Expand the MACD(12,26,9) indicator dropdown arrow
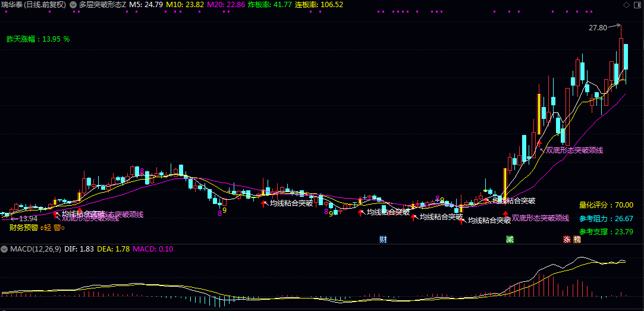 pos(5,249)
